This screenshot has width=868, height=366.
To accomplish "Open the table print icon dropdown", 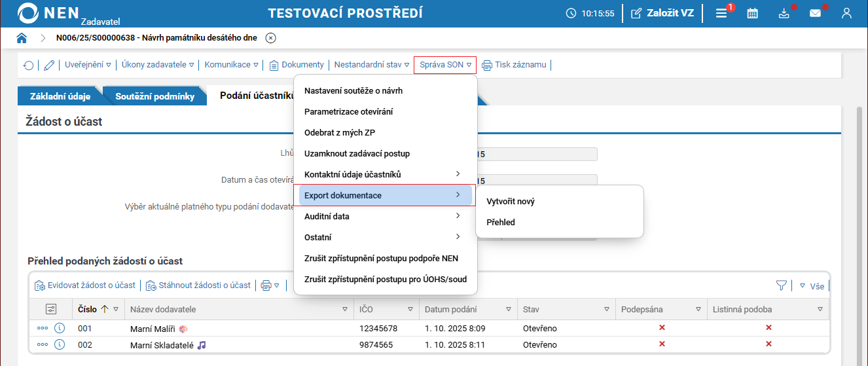I will pyautogui.click(x=270, y=285).
